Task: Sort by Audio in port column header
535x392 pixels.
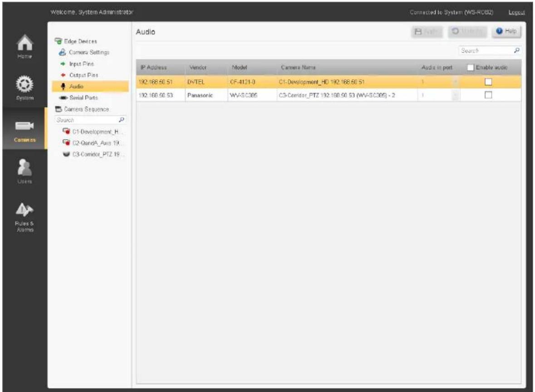Action: coord(437,68)
